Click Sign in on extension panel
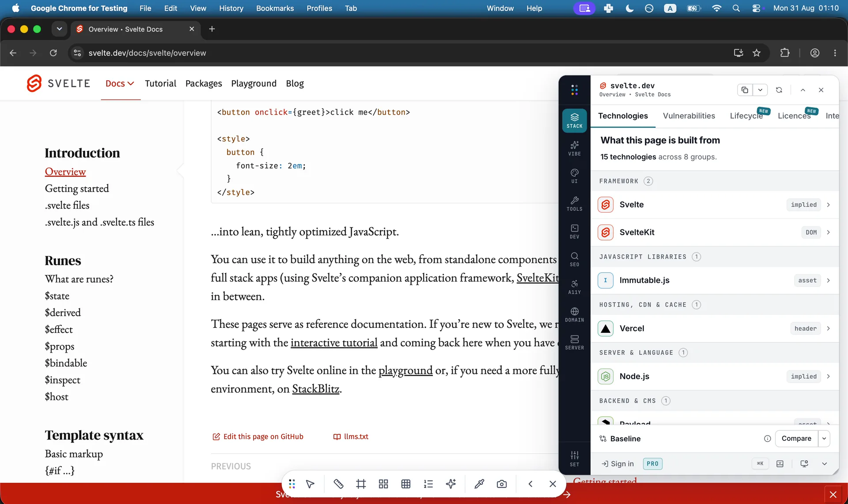 coord(617,464)
